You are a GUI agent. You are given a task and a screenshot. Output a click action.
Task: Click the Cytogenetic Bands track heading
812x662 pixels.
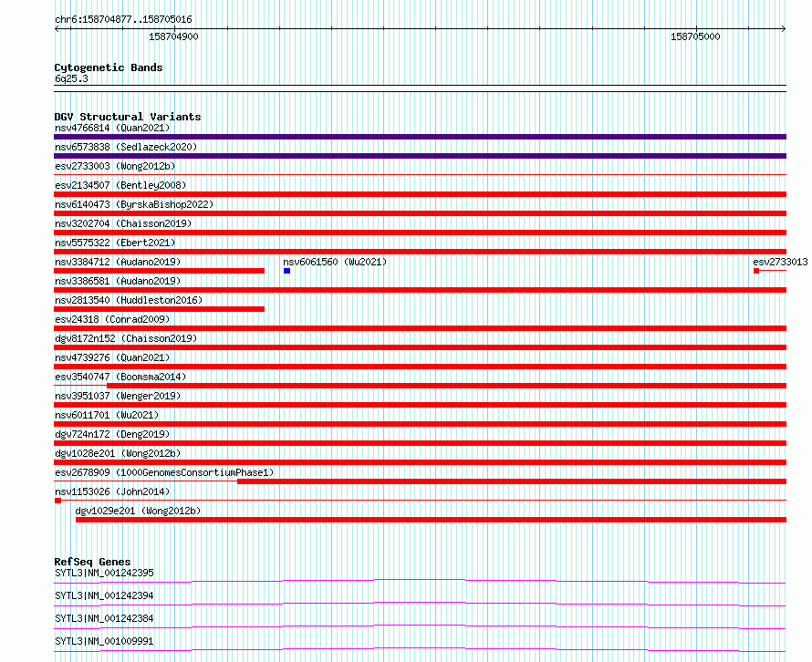coord(109,67)
